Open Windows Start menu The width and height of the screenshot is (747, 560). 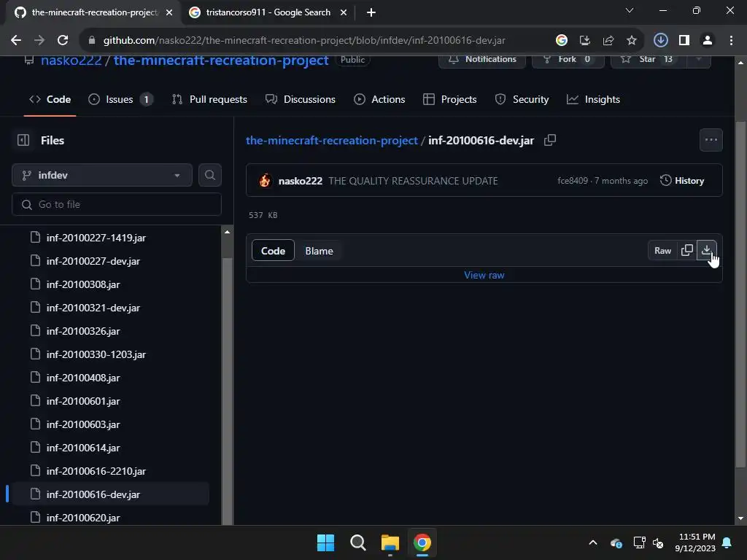[x=326, y=542]
